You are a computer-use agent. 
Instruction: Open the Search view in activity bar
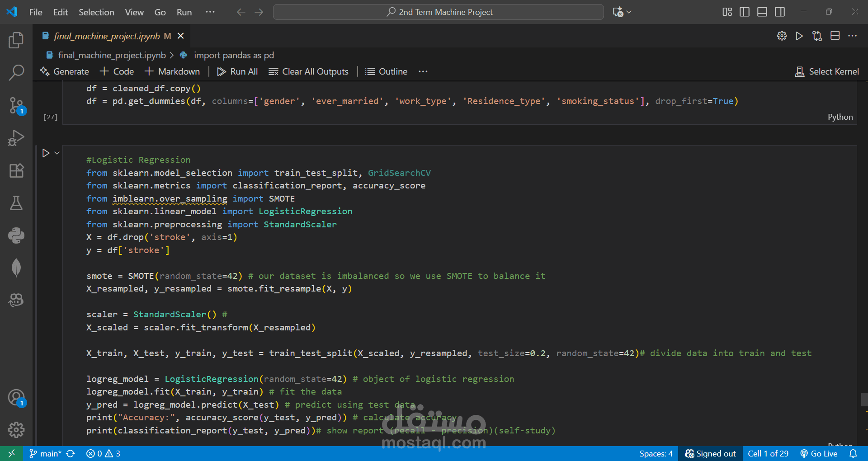click(x=16, y=72)
